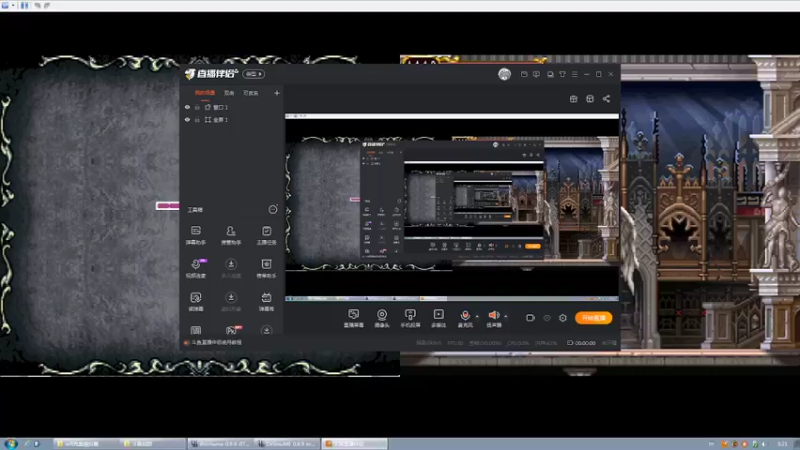Screen dimensions: 800x450
Task: Toggle the lock on 窗口 1 source
Action: tap(197, 107)
